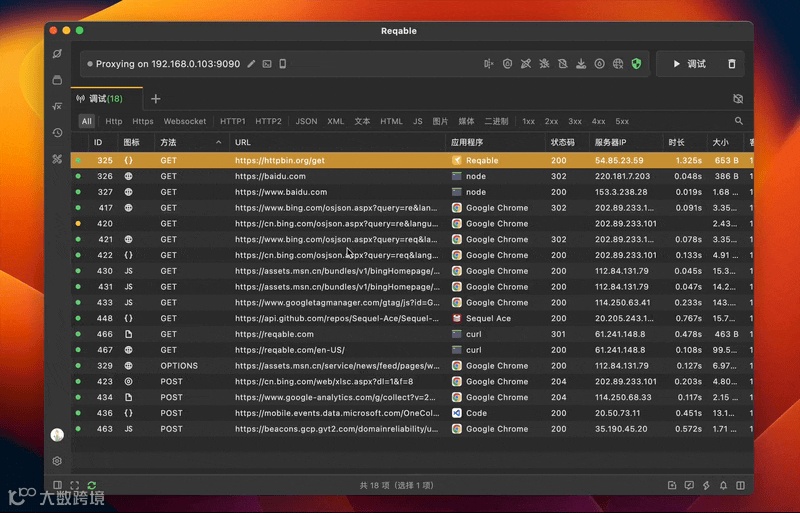
Task: Select the cn.bing.com xlsc.aspx POST row
Action: tap(412, 381)
